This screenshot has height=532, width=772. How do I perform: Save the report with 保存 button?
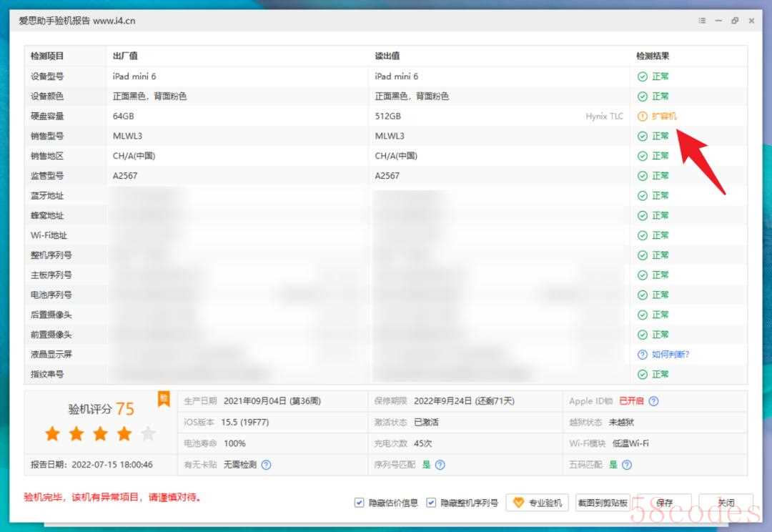pyautogui.click(x=664, y=503)
